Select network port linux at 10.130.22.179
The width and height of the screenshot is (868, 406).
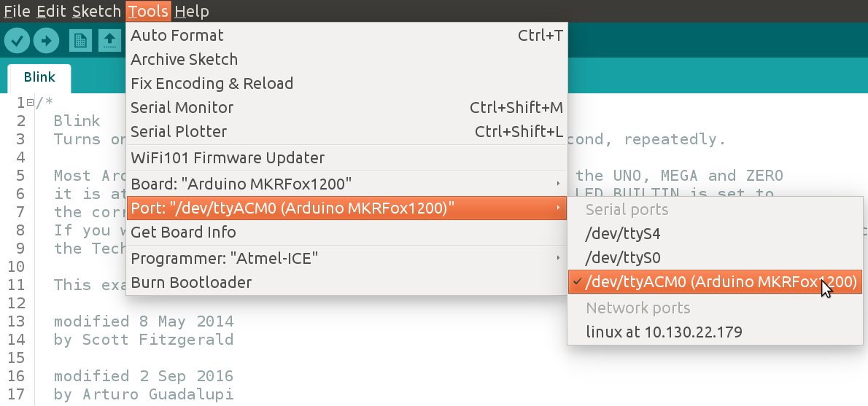click(716, 332)
